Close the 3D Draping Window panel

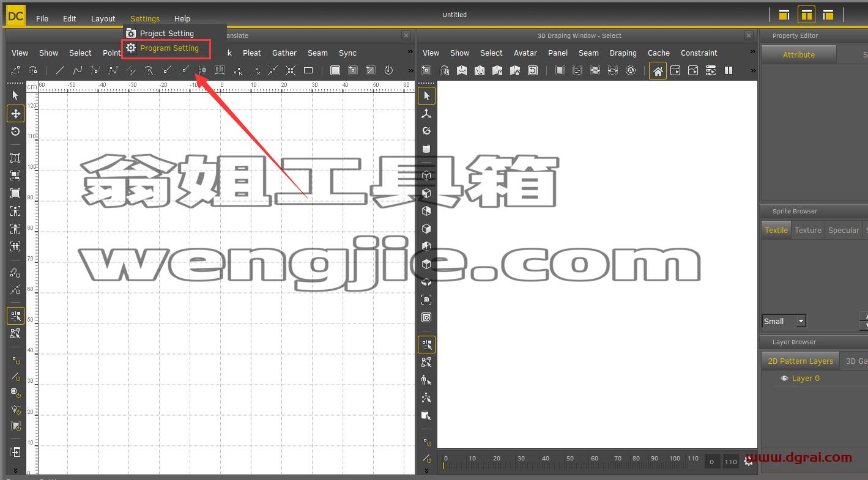tap(749, 35)
